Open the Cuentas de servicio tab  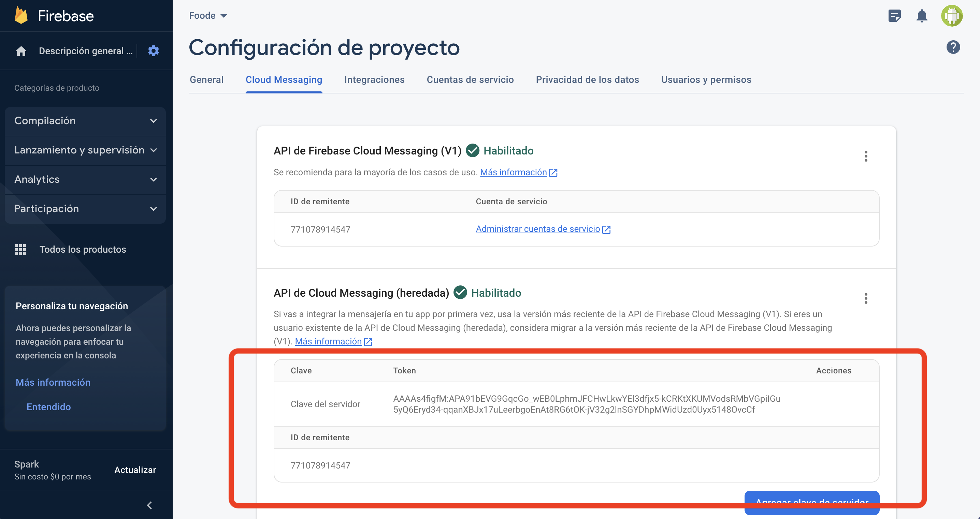pyautogui.click(x=470, y=80)
